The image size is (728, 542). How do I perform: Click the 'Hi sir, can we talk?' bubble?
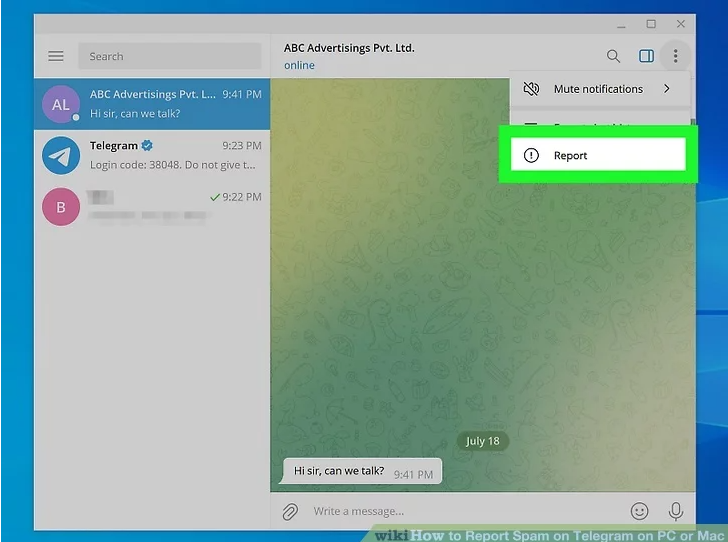tap(363, 471)
